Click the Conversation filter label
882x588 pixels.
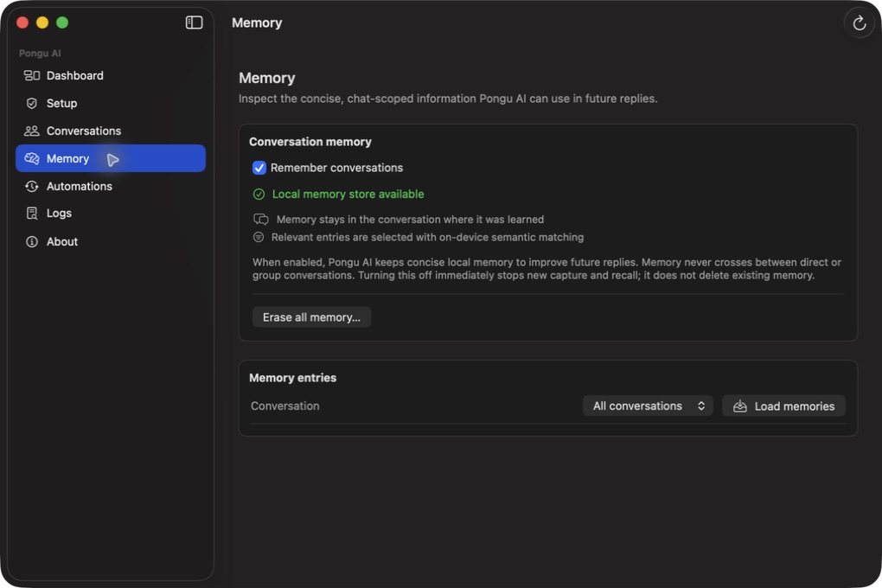point(285,406)
